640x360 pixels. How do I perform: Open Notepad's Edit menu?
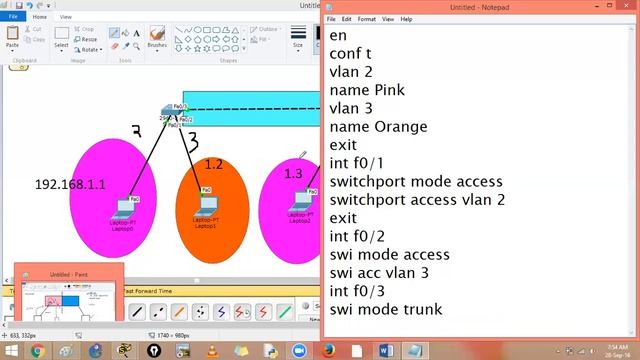click(347, 19)
